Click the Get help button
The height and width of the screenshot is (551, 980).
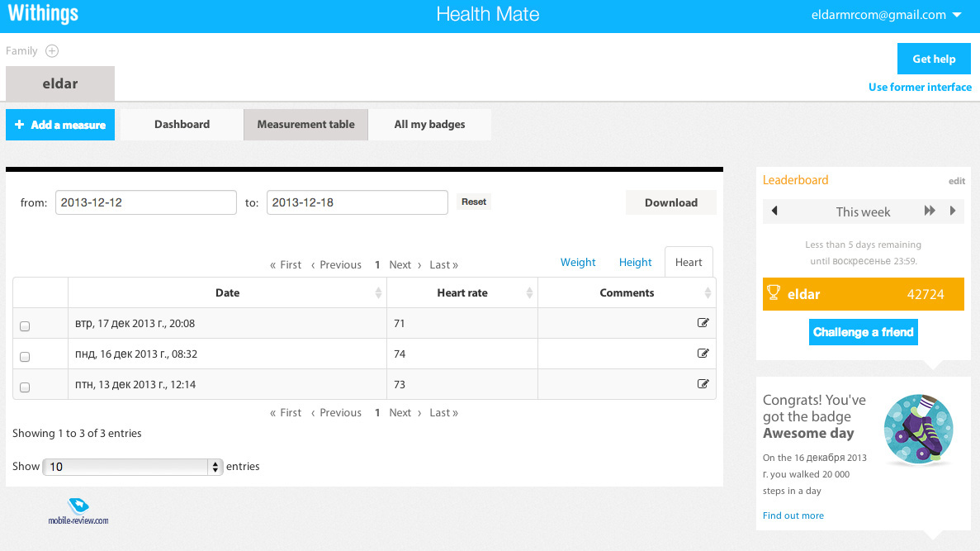[x=934, y=59]
